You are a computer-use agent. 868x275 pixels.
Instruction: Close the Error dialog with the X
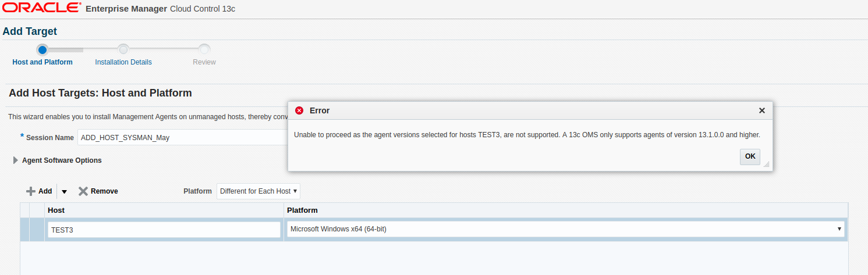pos(762,110)
